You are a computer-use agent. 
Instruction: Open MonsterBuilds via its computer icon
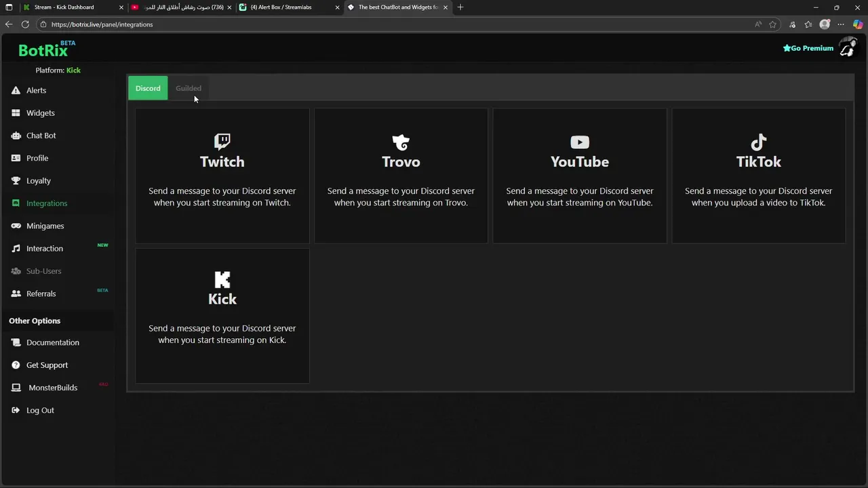16,388
